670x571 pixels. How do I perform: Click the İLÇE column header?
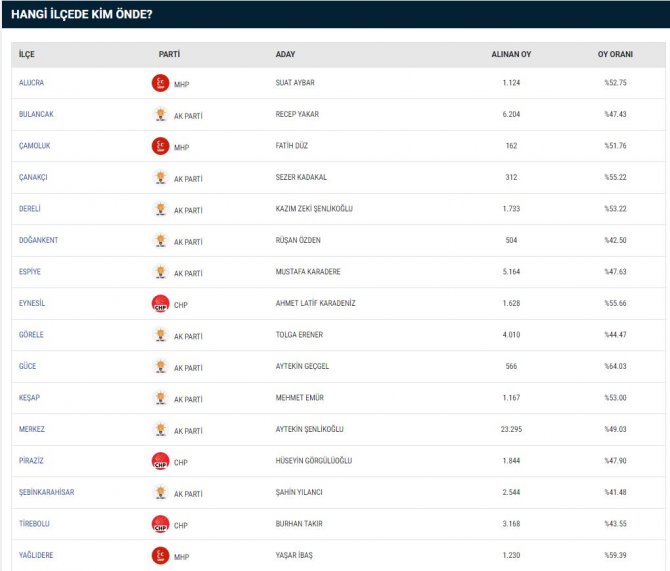pyautogui.click(x=26, y=54)
